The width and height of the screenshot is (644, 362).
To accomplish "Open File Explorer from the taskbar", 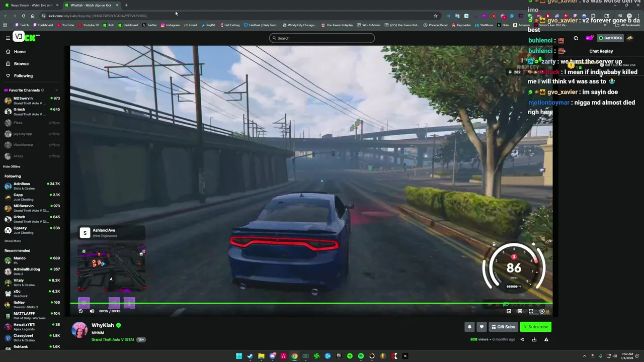I will [x=261, y=356].
